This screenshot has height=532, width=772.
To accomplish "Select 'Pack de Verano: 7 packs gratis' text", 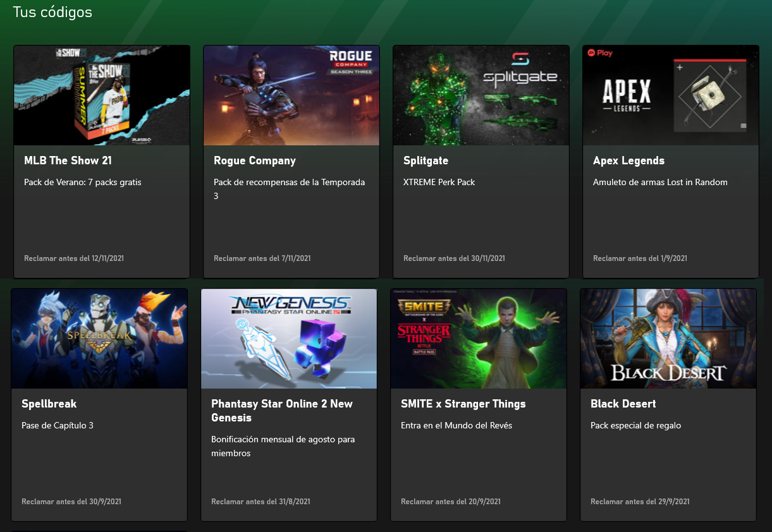I will (x=83, y=182).
